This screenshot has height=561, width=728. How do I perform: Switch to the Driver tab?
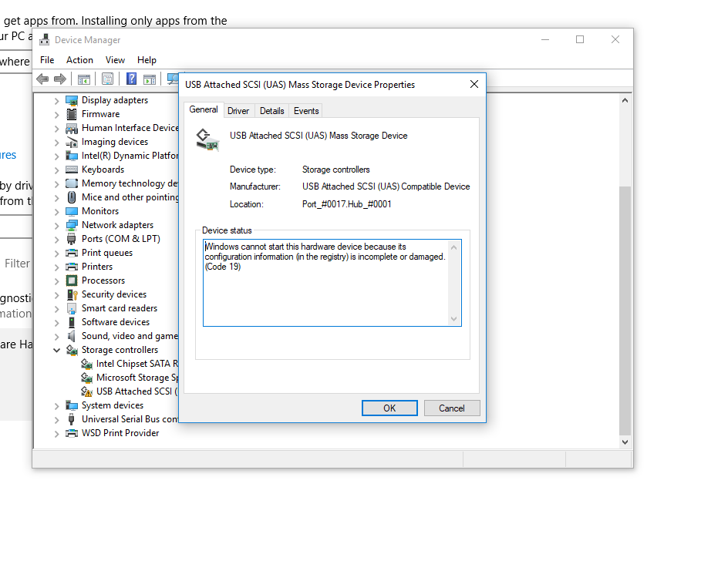pyautogui.click(x=238, y=110)
